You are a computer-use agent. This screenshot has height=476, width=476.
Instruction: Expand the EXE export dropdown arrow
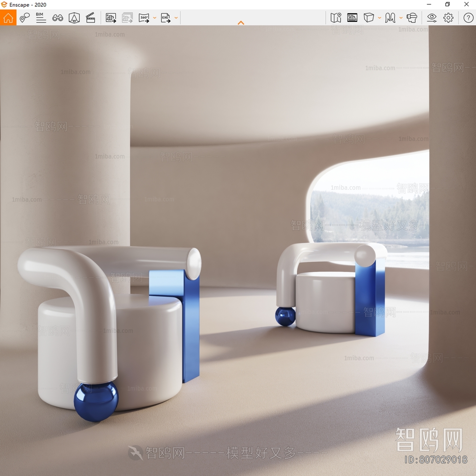point(176,18)
